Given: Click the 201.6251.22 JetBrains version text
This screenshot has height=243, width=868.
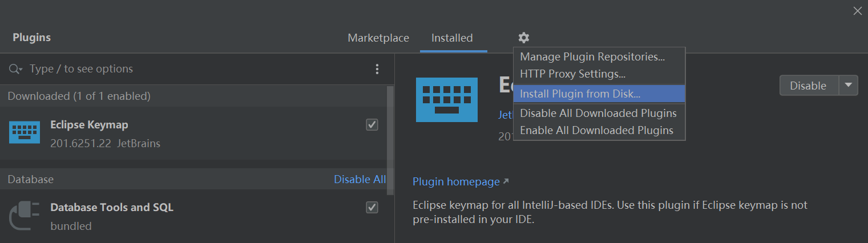Looking at the screenshot, I should (105, 143).
